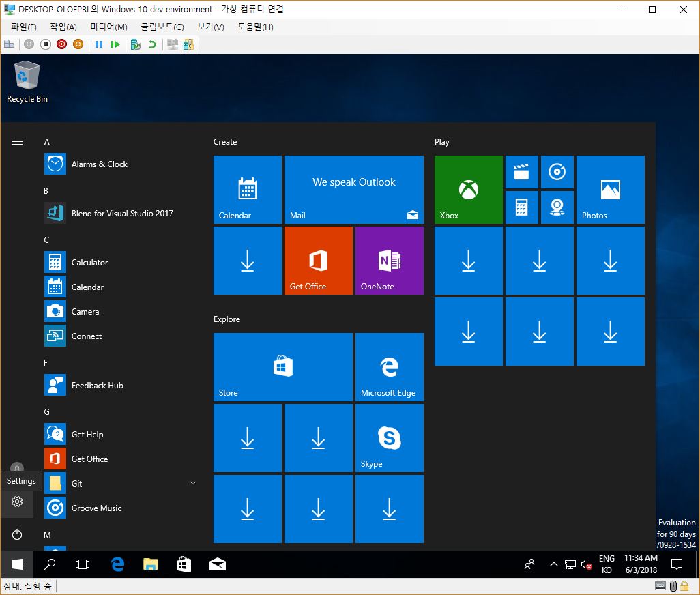Click the red Shut Down toolbar button

click(x=61, y=44)
